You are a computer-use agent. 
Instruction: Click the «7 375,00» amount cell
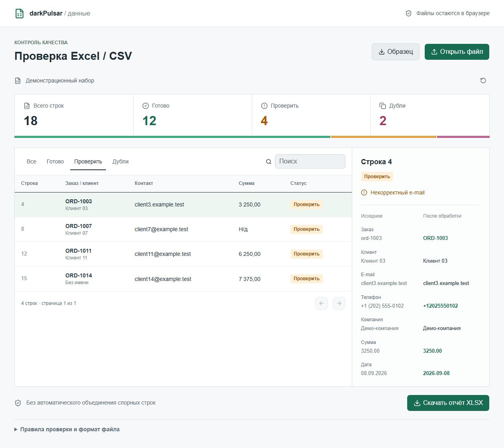(x=249, y=279)
